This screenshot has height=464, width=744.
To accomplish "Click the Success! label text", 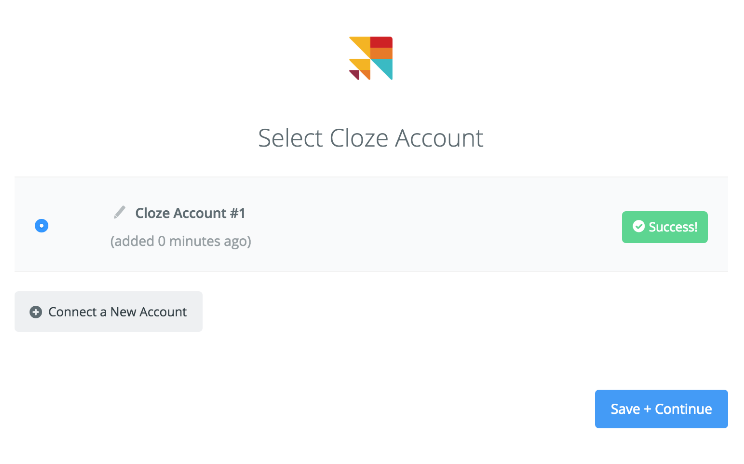I will [x=673, y=227].
